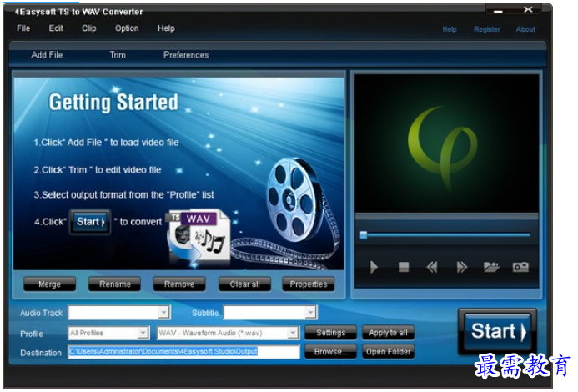Click the Help link at top right
Image resolution: width=578 pixels, height=392 pixels.
450,29
